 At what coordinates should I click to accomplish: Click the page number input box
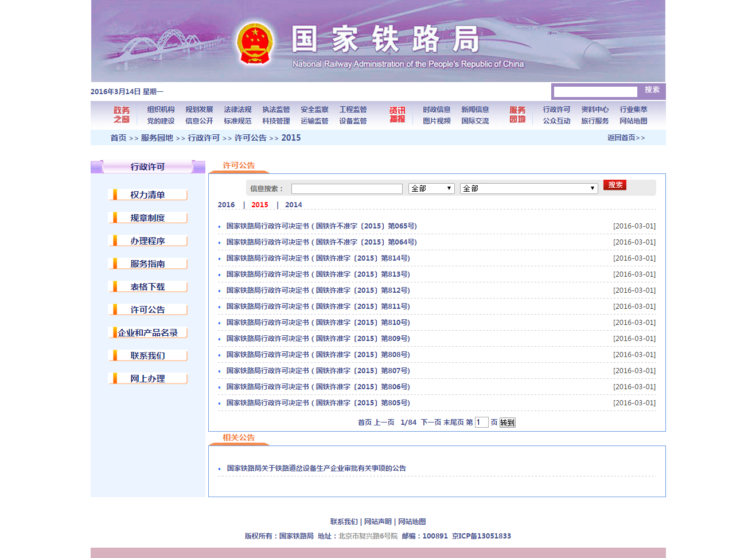click(x=481, y=423)
